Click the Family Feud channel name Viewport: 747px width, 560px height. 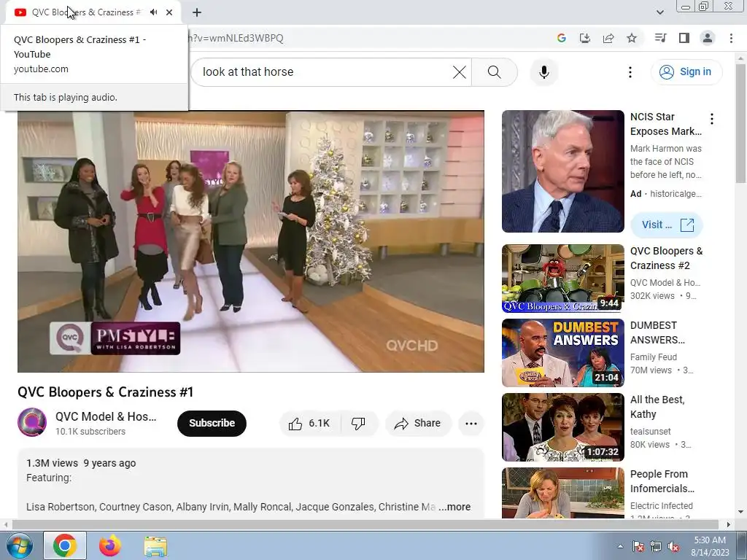click(x=653, y=357)
